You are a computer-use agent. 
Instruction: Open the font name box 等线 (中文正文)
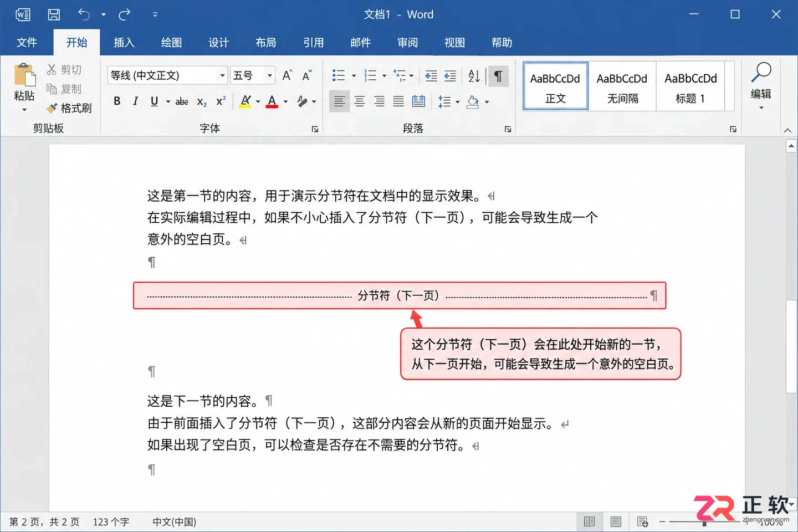(167, 75)
